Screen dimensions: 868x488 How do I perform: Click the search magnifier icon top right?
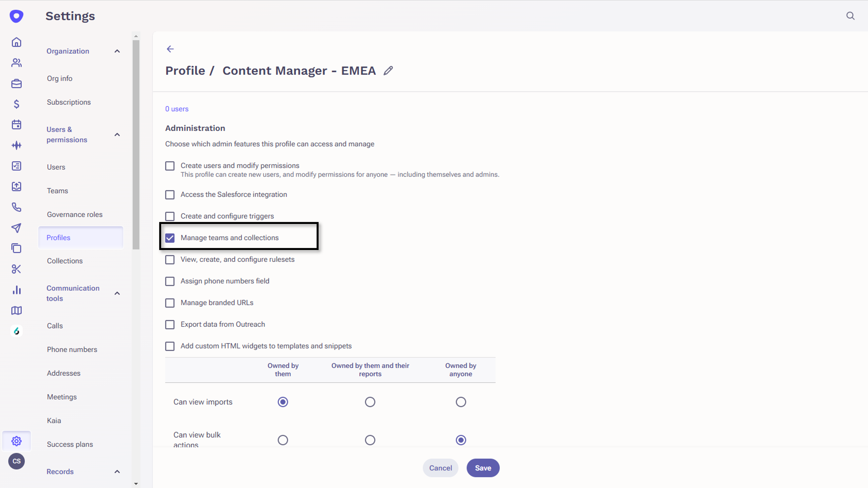tap(850, 16)
